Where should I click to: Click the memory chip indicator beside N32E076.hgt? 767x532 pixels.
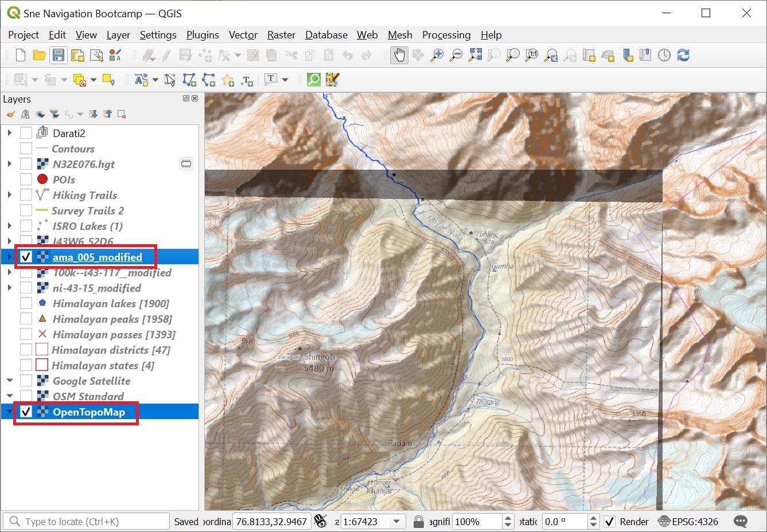[x=186, y=164]
